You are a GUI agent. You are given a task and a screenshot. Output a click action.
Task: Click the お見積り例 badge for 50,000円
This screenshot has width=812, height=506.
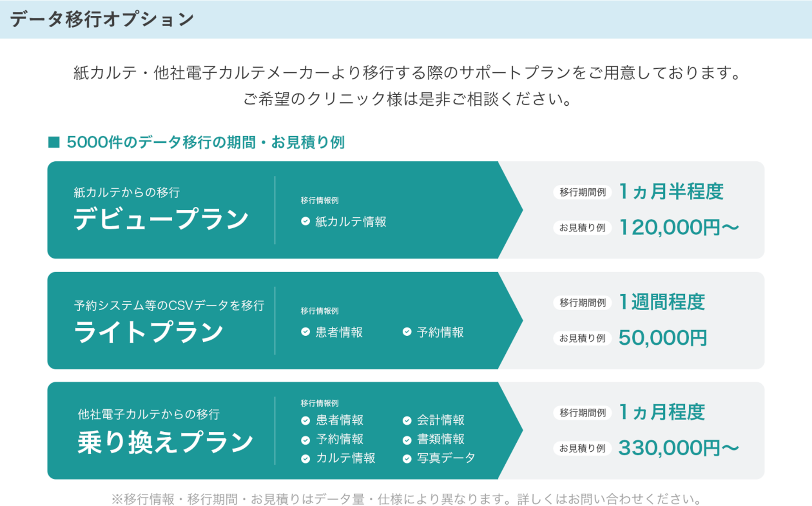point(582,338)
